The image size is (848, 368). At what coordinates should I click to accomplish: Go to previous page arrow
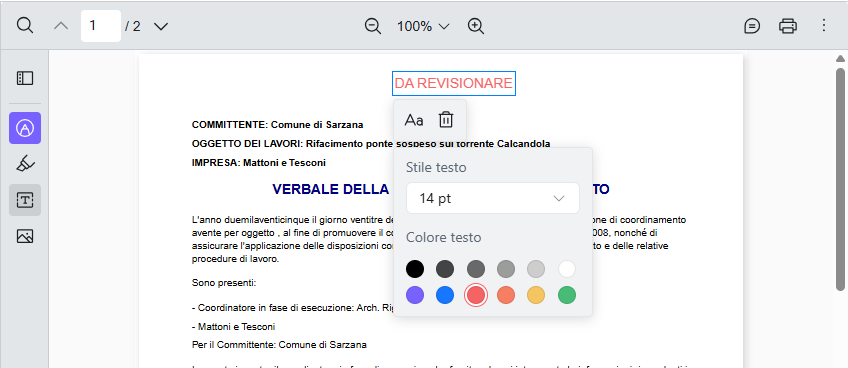pos(61,26)
